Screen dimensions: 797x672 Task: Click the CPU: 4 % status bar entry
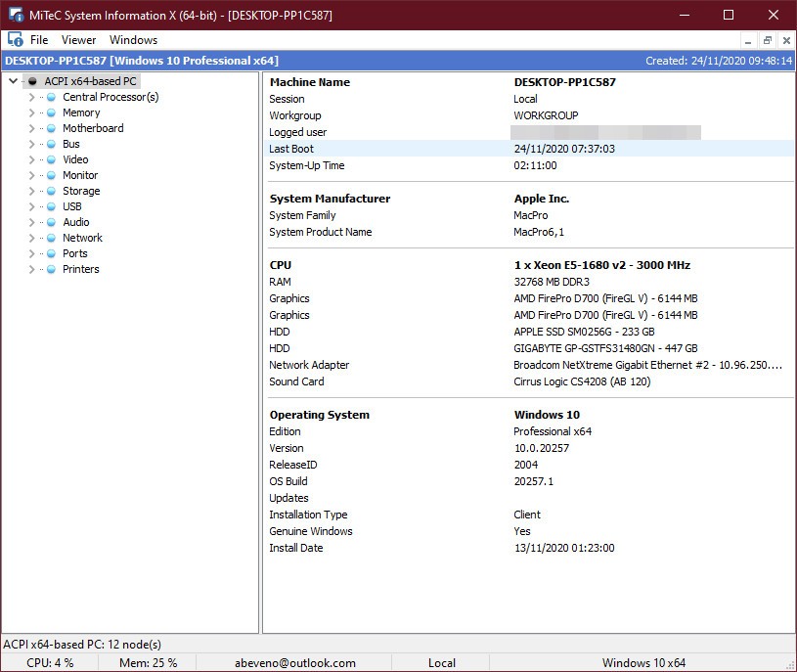tap(50, 663)
